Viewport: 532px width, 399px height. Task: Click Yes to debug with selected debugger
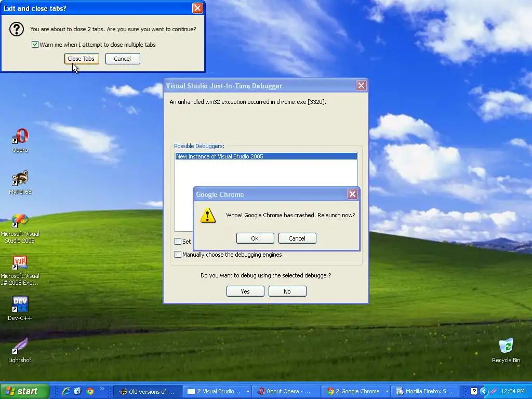click(245, 291)
